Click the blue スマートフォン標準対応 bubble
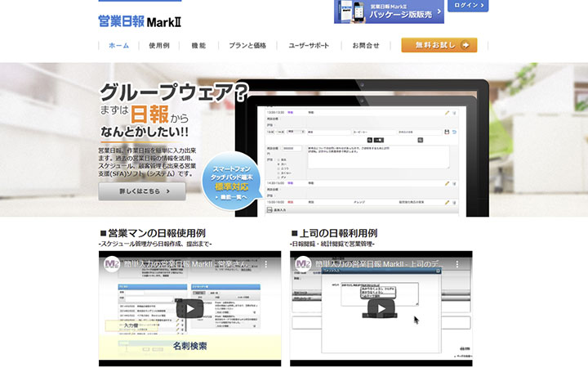 pos(231,181)
